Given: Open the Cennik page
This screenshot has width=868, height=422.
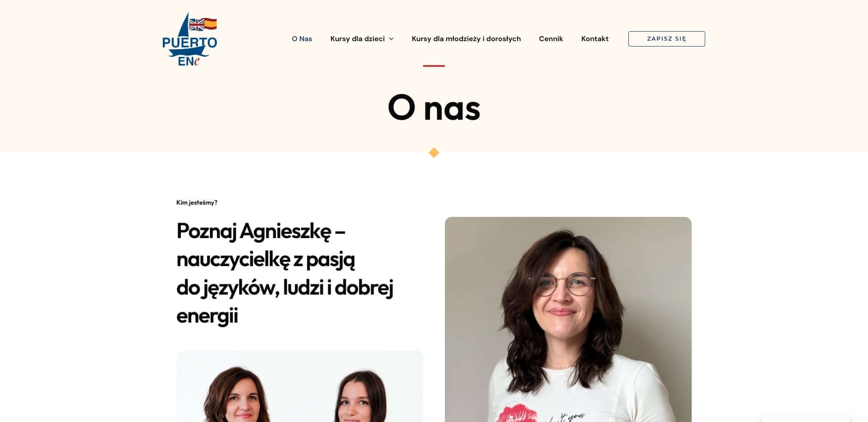Looking at the screenshot, I should click(x=551, y=39).
